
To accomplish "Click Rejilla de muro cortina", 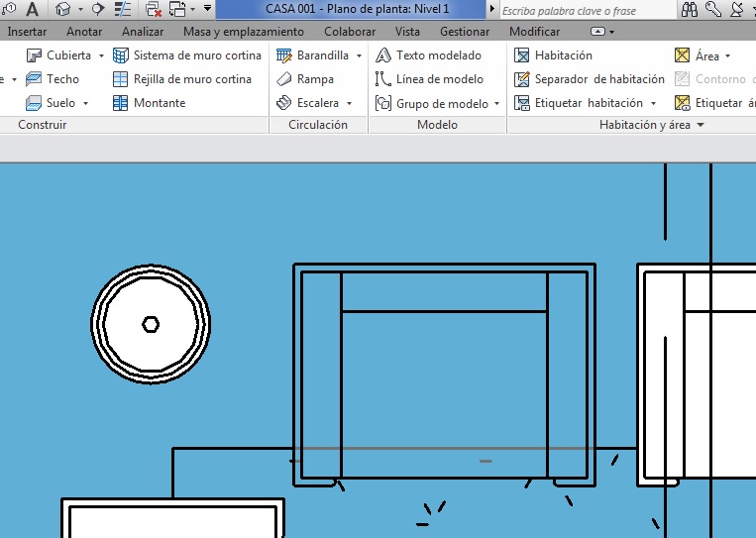I will (182, 79).
